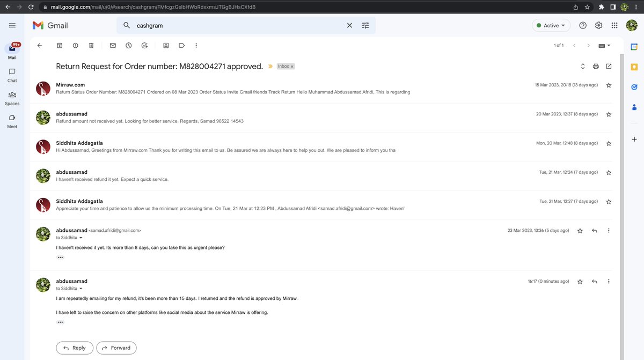Screen dimensions: 644x360
Task: Open Google Calendar side panel
Action: click(x=634, y=47)
